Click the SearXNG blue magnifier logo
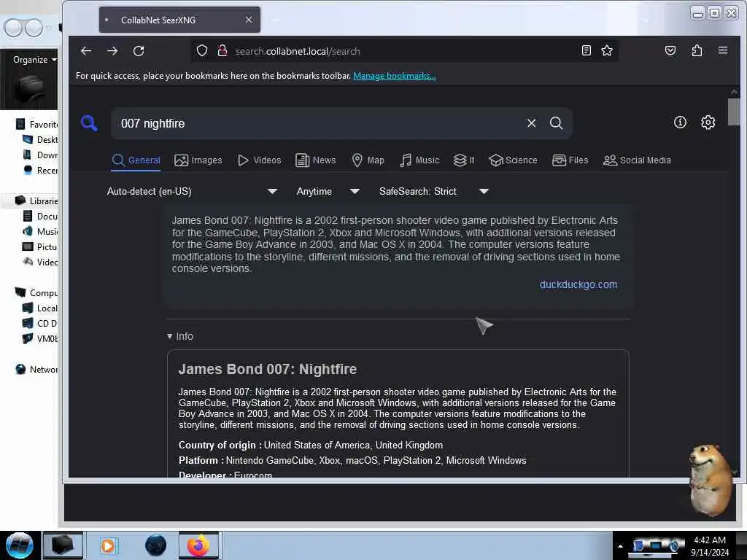The height and width of the screenshot is (560, 747). pyautogui.click(x=89, y=123)
